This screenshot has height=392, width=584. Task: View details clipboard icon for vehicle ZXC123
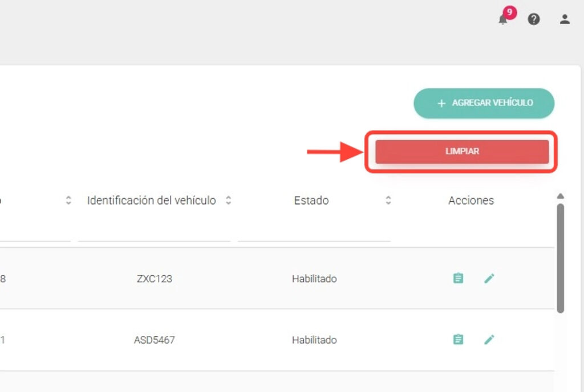pyautogui.click(x=458, y=279)
